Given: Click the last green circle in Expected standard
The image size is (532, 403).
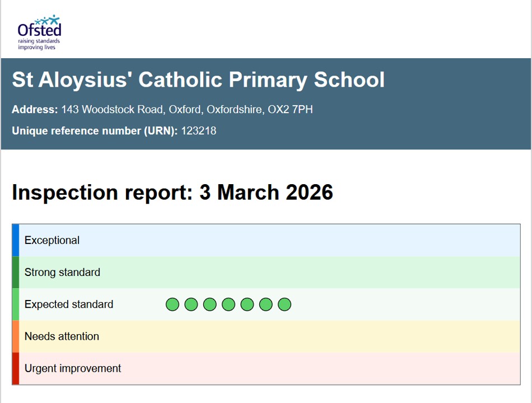Looking at the screenshot, I should [x=284, y=304].
